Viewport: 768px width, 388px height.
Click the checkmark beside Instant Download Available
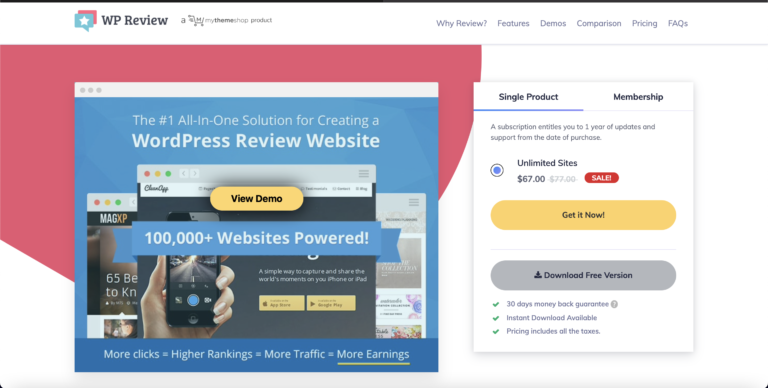496,318
